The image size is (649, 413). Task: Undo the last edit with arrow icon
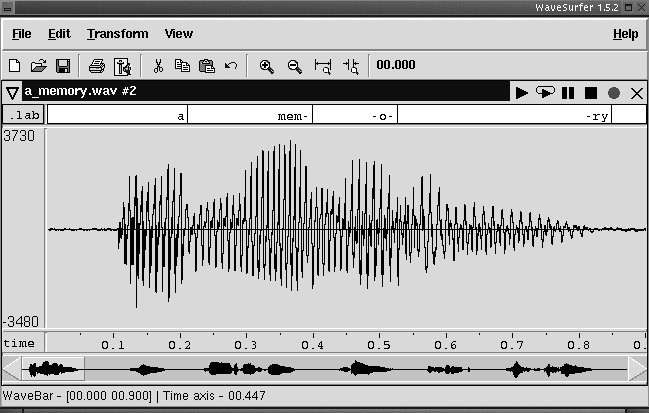[231, 66]
